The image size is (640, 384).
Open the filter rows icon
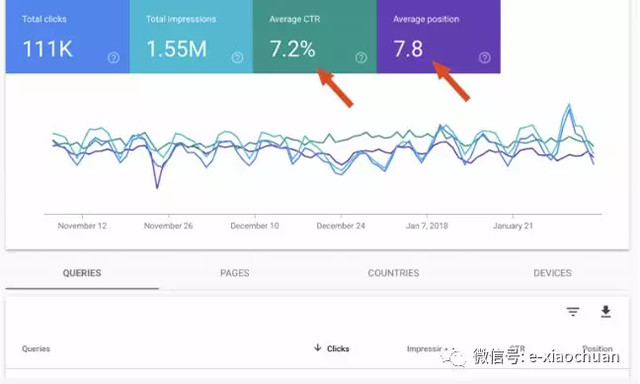(573, 312)
